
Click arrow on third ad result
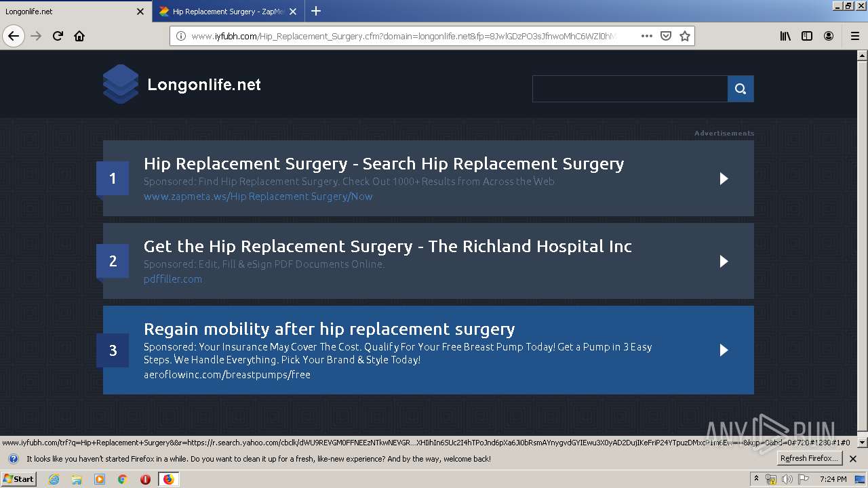click(724, 350)
